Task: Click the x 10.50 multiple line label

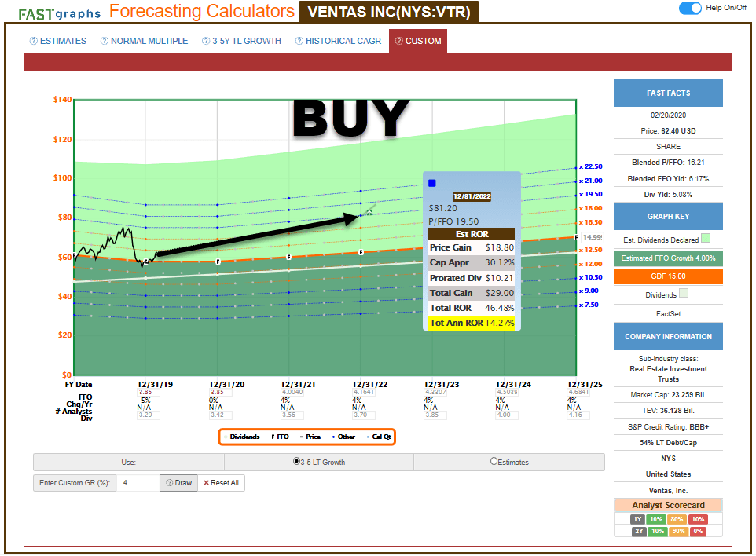Action: coord(591,277)
